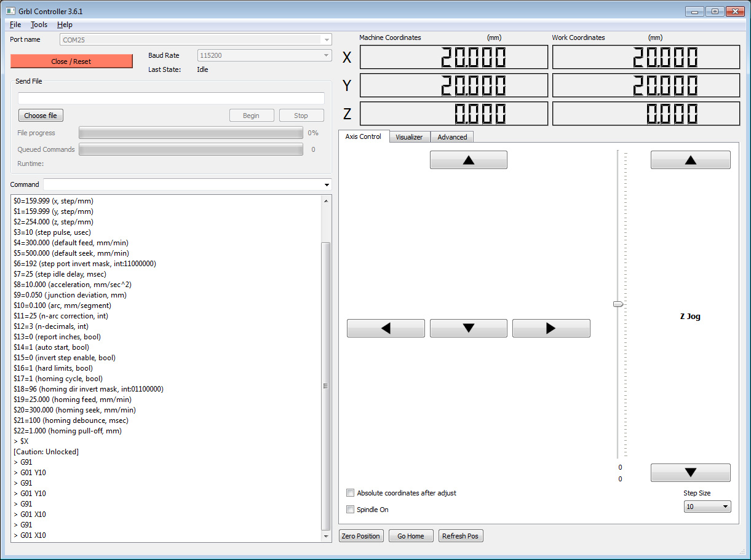Click the log line '$13=0 (report inches, bool)'
This screenshot has width=751, height=560.
coord(57,337)
